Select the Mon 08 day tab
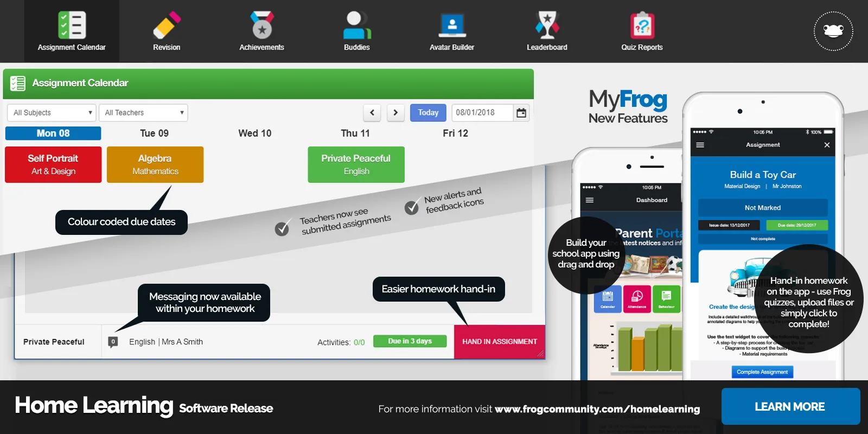Screen dimensions: 868x434 (x=53, y=133)
